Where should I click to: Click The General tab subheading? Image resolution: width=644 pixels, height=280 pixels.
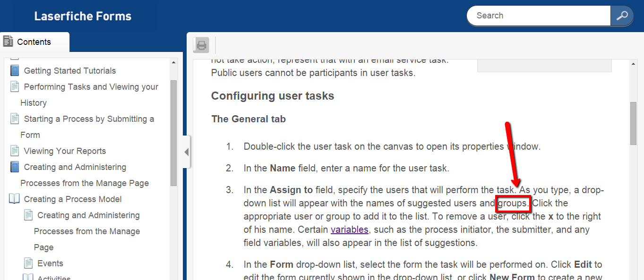(249, 119)
